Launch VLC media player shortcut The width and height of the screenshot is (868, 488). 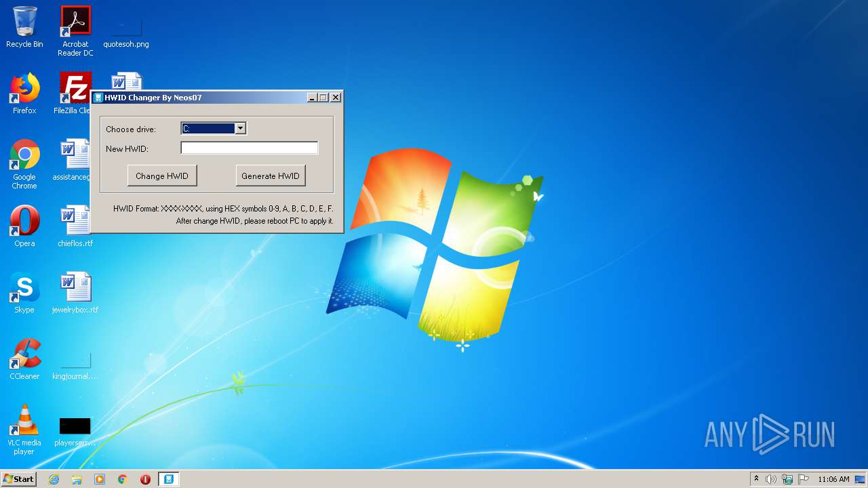pyautogui.click(x=24, y=430)
